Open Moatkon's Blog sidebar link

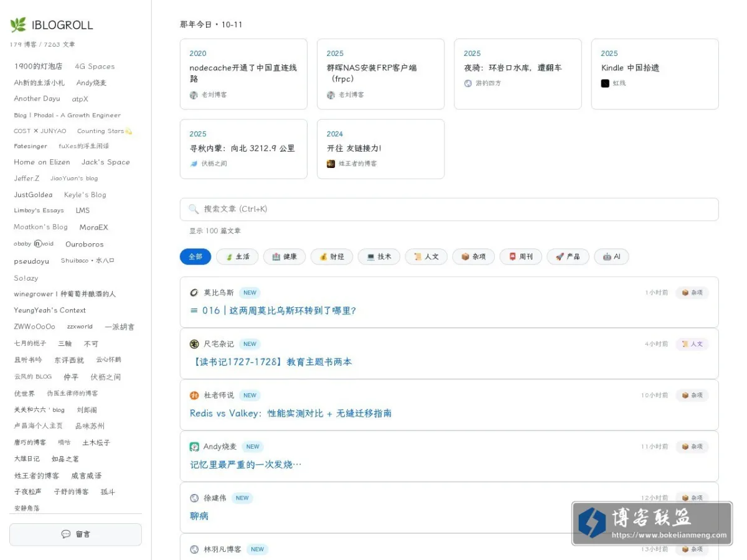coord(40,227)
